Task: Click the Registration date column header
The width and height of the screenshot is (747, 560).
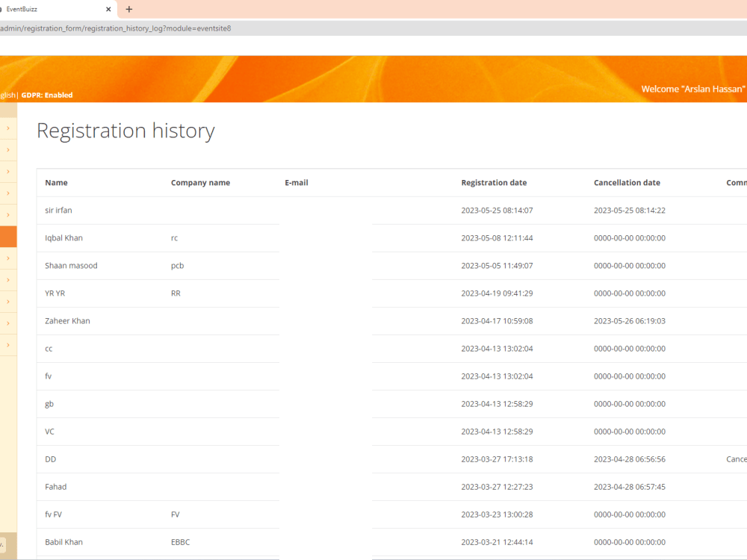Action: tap(494, 182)
